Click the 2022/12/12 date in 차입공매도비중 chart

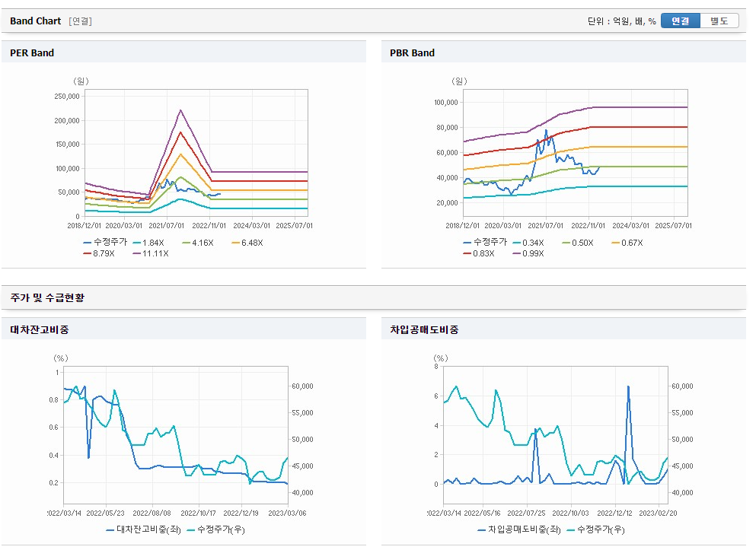pos(614,513)
